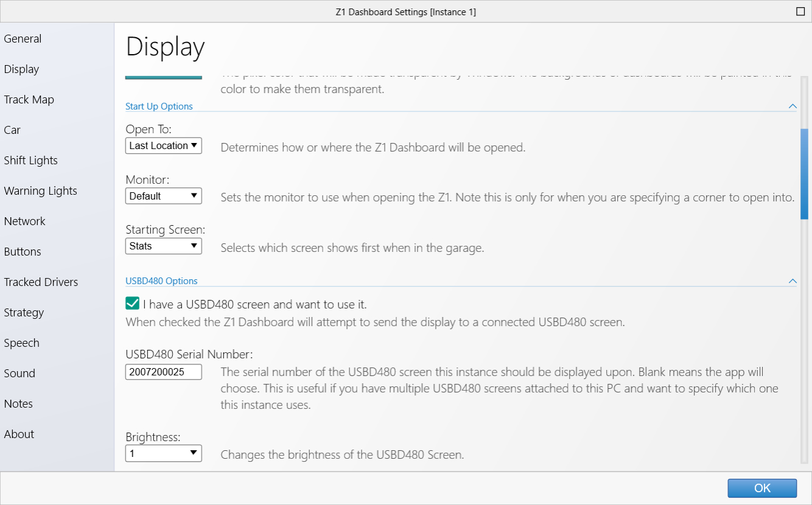Click the USBD480 Options section header

161,281
